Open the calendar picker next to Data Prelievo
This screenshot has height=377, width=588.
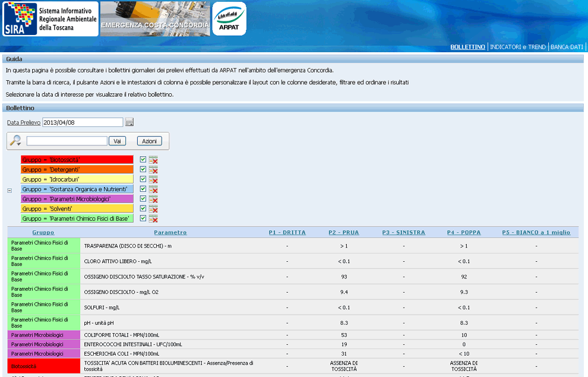point(129,122)
